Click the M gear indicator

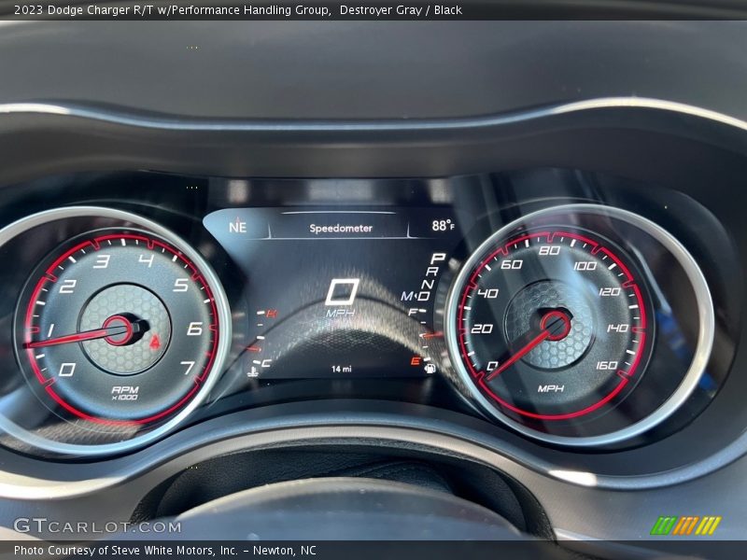click(x=407, y=296)
